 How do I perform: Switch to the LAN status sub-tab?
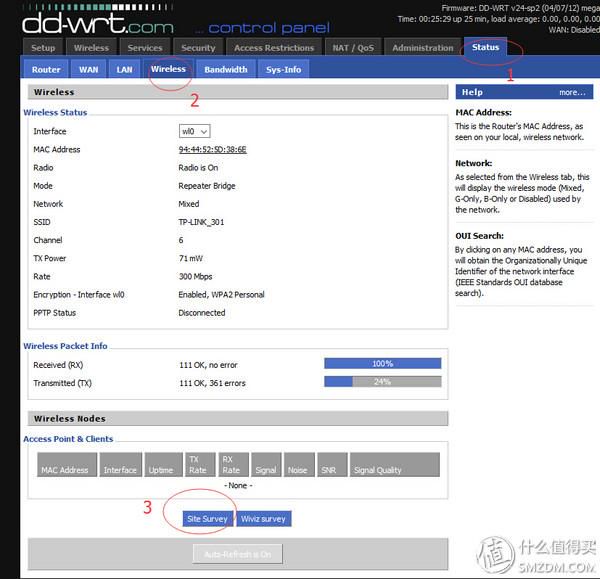(124, 69)
